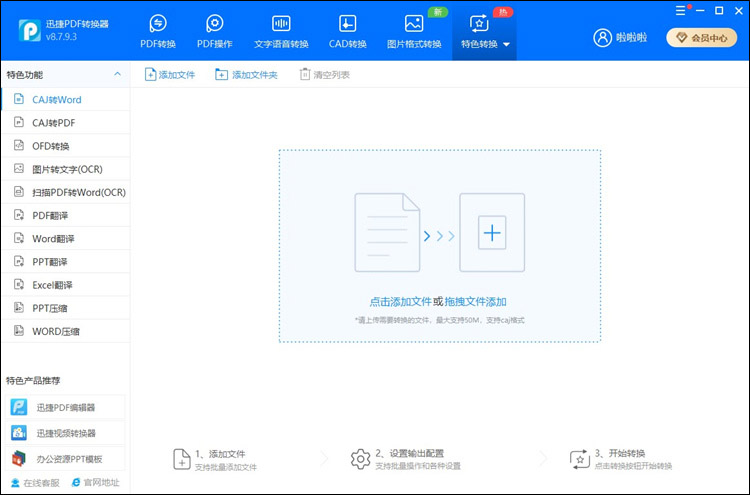Select CAJ转Word in the sidebar
This screenshot has height=495, width=750.
(66, 99)
